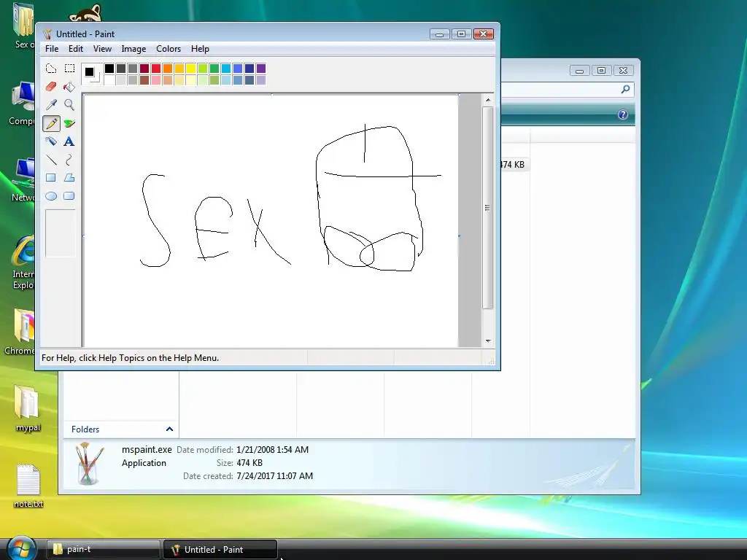Image resolution: width=747 pixels, height=560 pixels.
Task: Click the Paint title bar icon
Action: (47, 34)
